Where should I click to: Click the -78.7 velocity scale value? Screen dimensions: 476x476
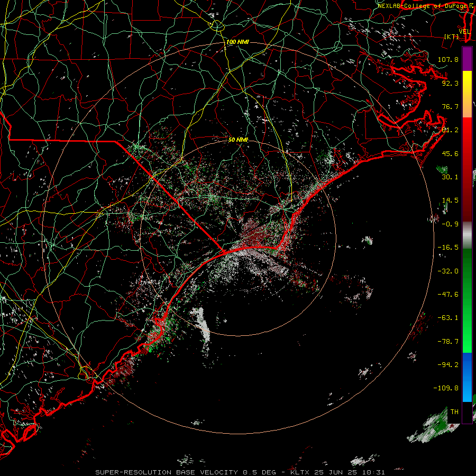point(448,342)
